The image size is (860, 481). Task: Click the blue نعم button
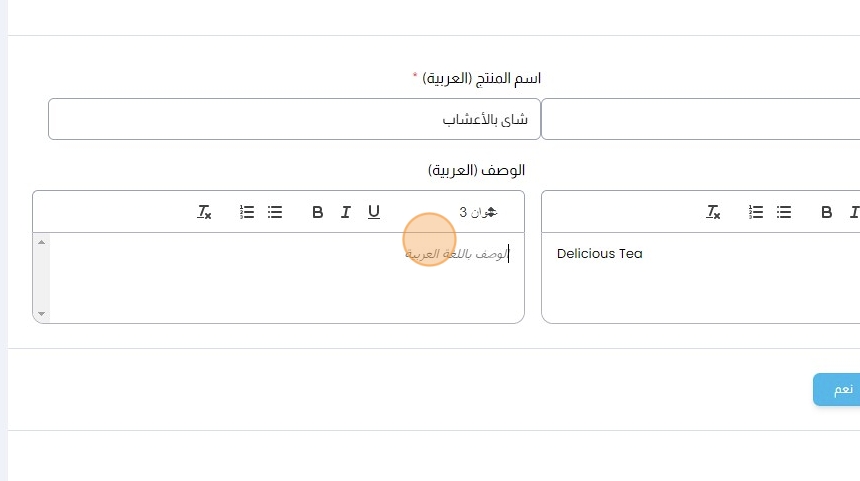pyautogui.click(x=838, y=390)
